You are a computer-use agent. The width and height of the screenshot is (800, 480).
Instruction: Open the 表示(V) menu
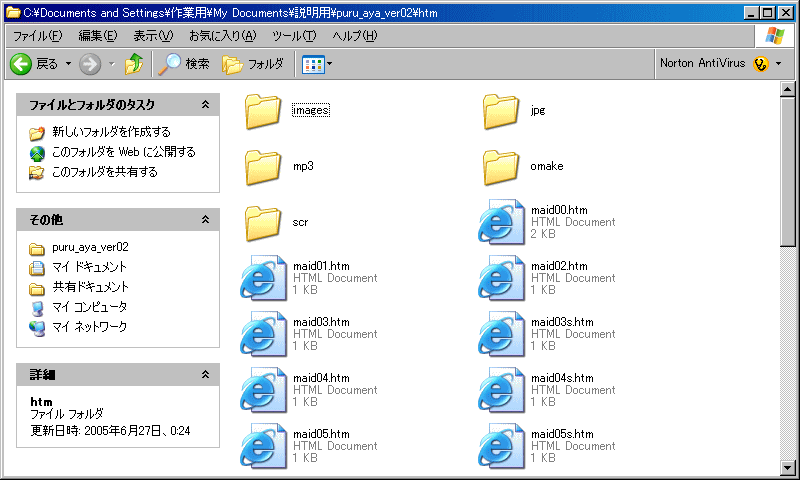pyautogui.click(x=153, y=36)
